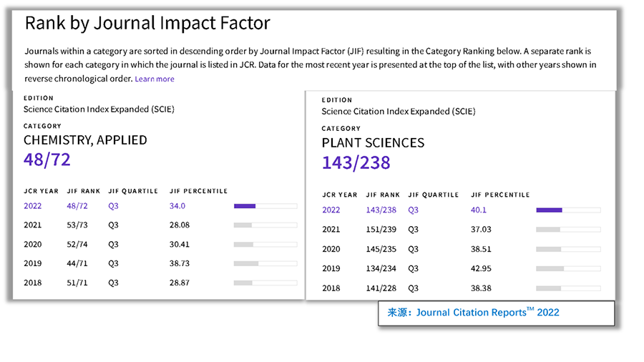
Task: Click Q3 quartile in Plant Sciences 2022 row
Action: tap(413, 210)
